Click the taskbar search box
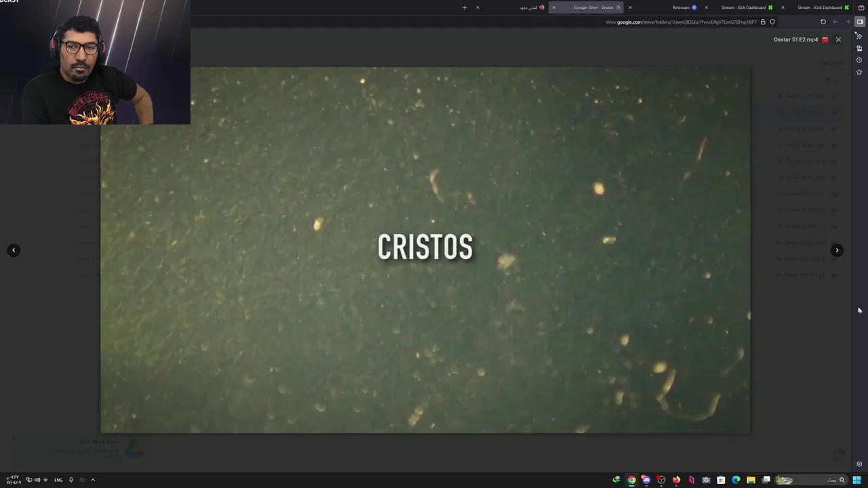 [x=812, y=480]
